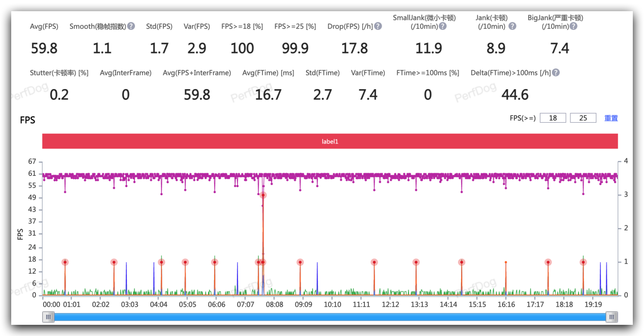The height and width of the screenshot is (336, 644).
Task: Click the Std(FTime) value 2.7
Action: tap(323, 95)
